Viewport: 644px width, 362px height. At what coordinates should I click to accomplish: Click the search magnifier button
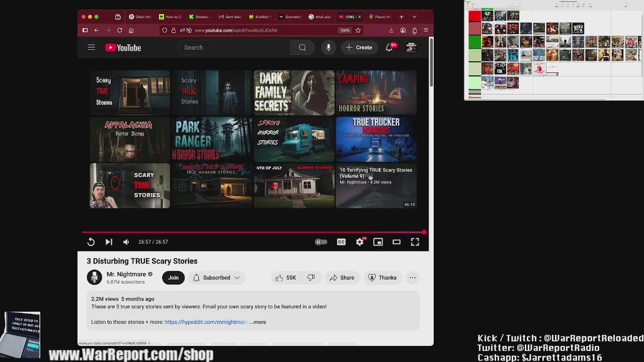coord(302,47)
